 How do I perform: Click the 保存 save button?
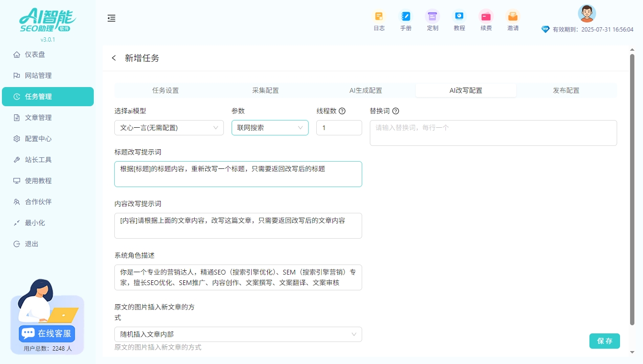point(604,341)
